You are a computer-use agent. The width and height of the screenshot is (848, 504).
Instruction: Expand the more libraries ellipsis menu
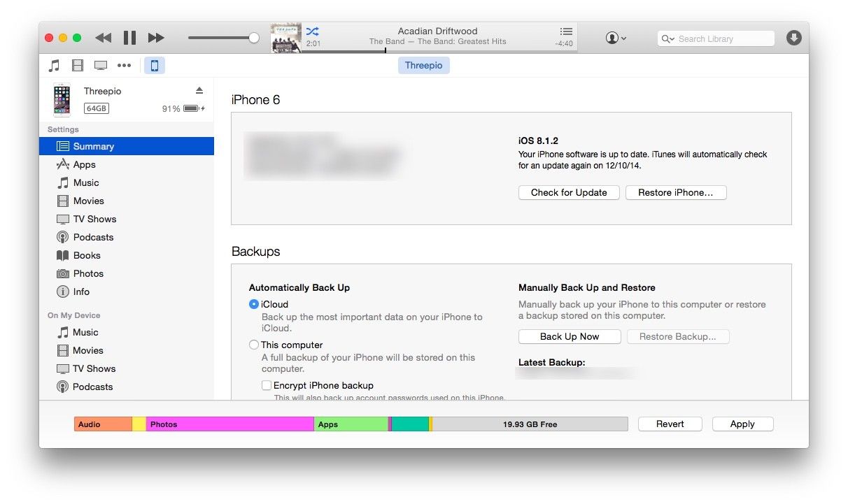tap(124, 66)
